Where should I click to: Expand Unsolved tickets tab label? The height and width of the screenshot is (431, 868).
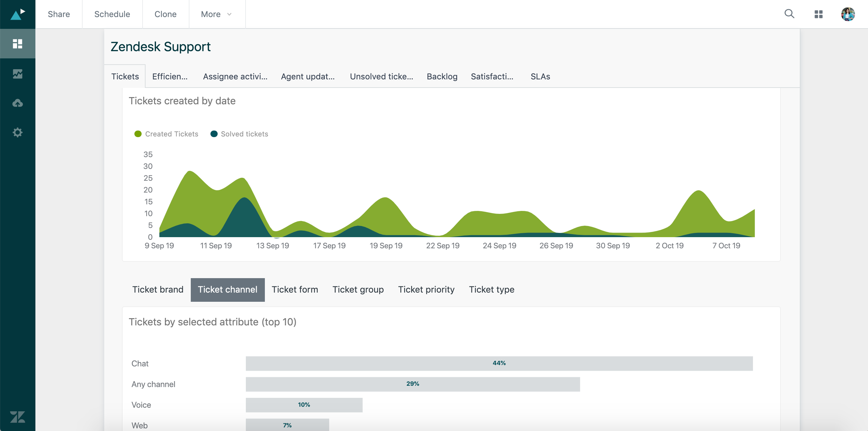pos(382,76)
